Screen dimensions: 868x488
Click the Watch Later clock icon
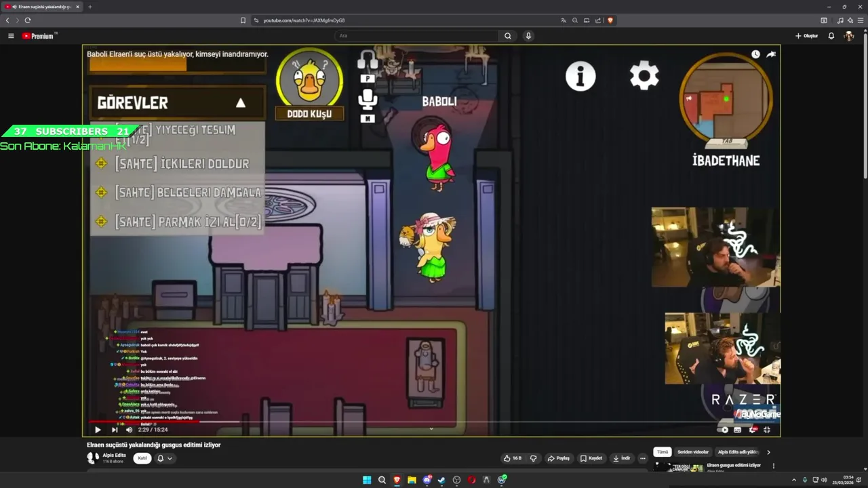(x=755, y=54)
